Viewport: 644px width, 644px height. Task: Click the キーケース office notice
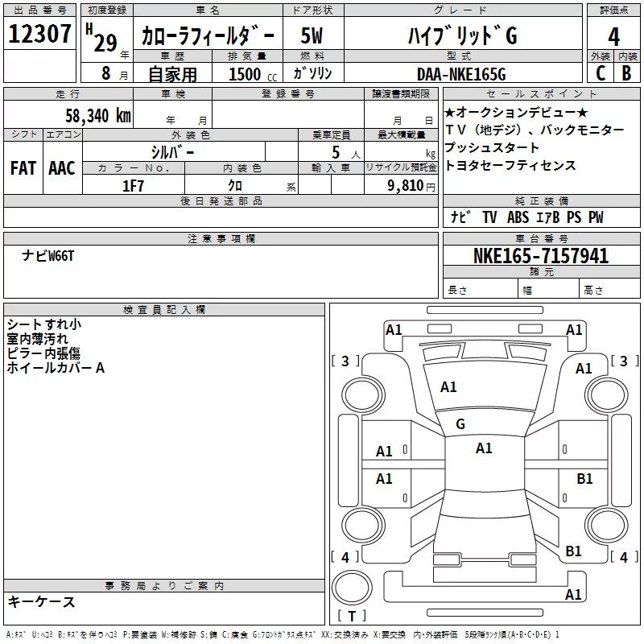(42, 602)
